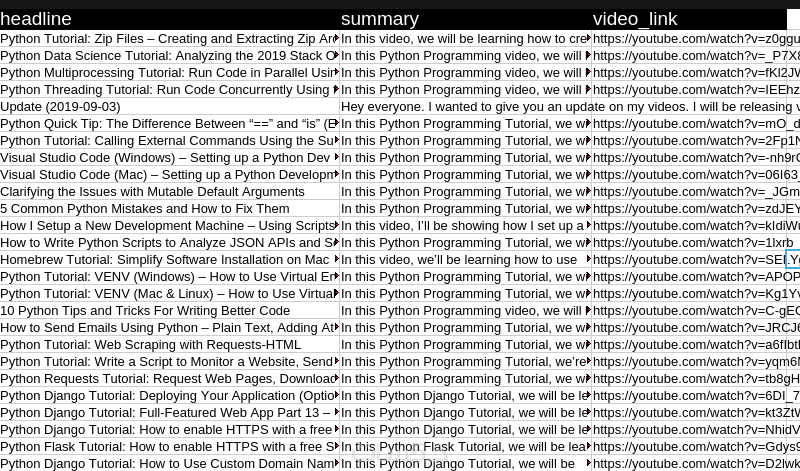800x471 pixels.
Task: Open YouTube link for VENV (Windows) tutorial row
Action: click(x=696, y=277)
